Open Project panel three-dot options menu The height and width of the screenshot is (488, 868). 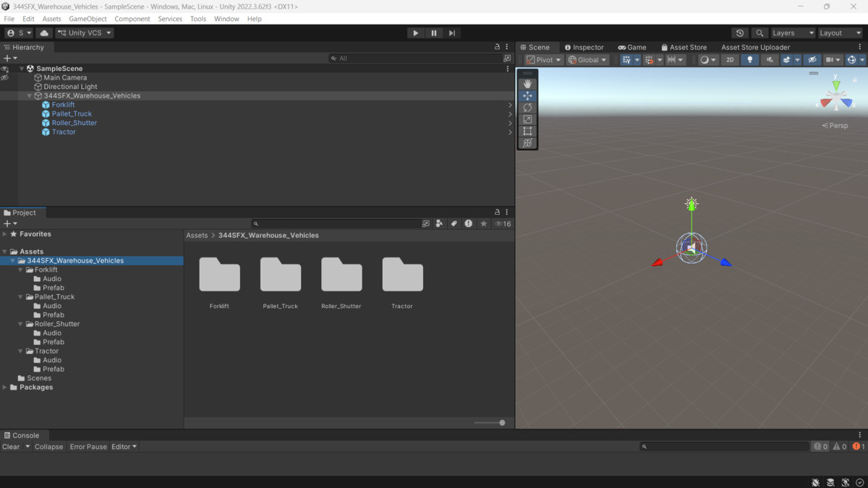click(507, 213)
